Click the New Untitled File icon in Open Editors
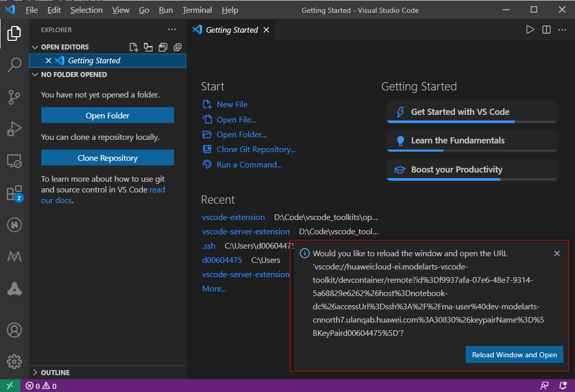575x392 pixels. tap(134, 47)
